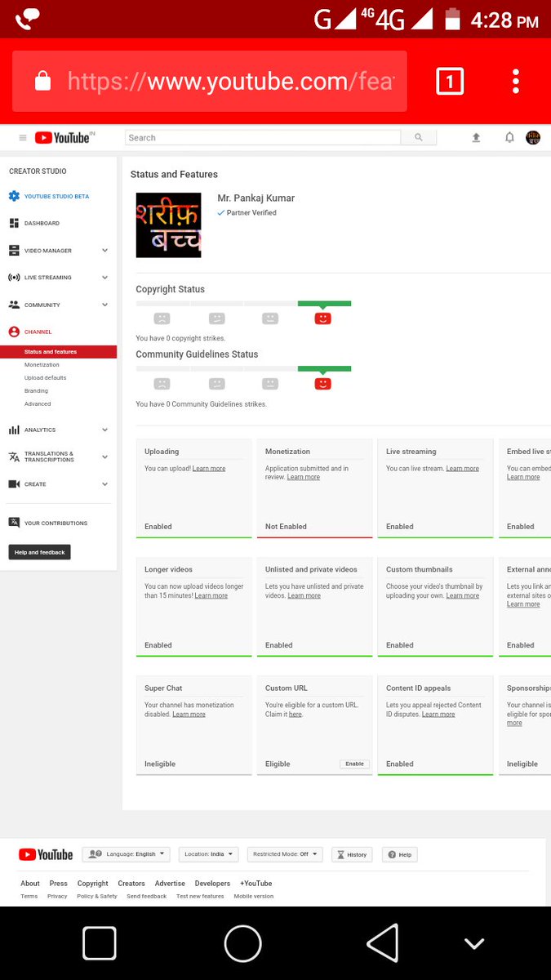Open the Restricted Mode: Off dropdown
This screenshot has height=980, width=551.
(285, 854)
